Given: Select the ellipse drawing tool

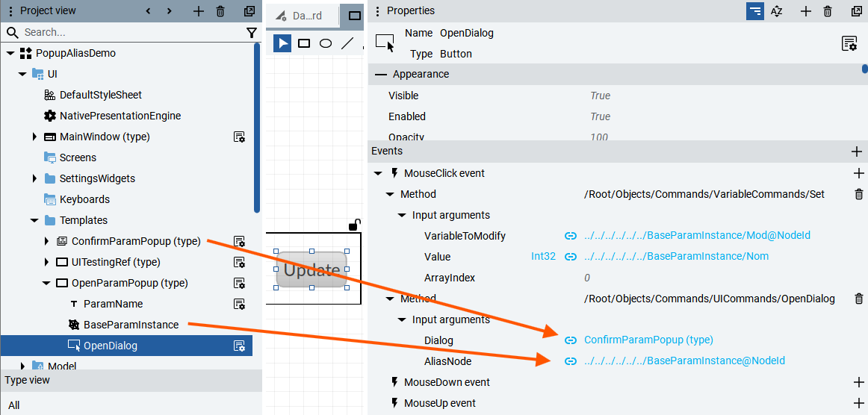Looking at the screenshot, I should pos(326,43).
